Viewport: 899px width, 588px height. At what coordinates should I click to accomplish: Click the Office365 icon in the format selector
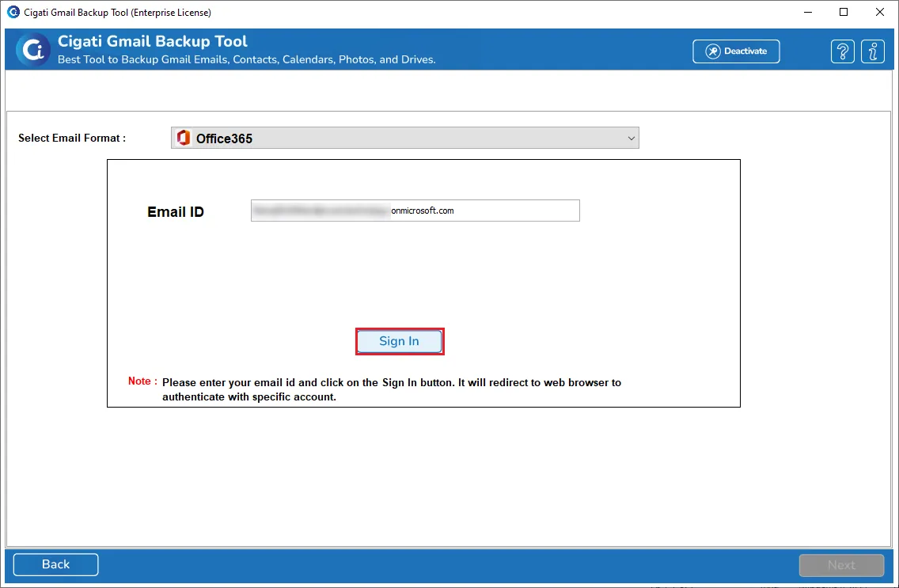(184, 138)
